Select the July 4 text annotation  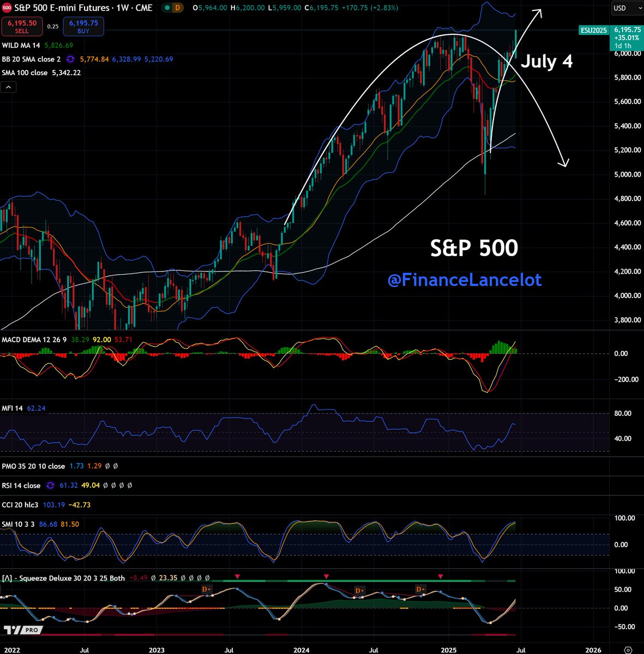(547, 62)
